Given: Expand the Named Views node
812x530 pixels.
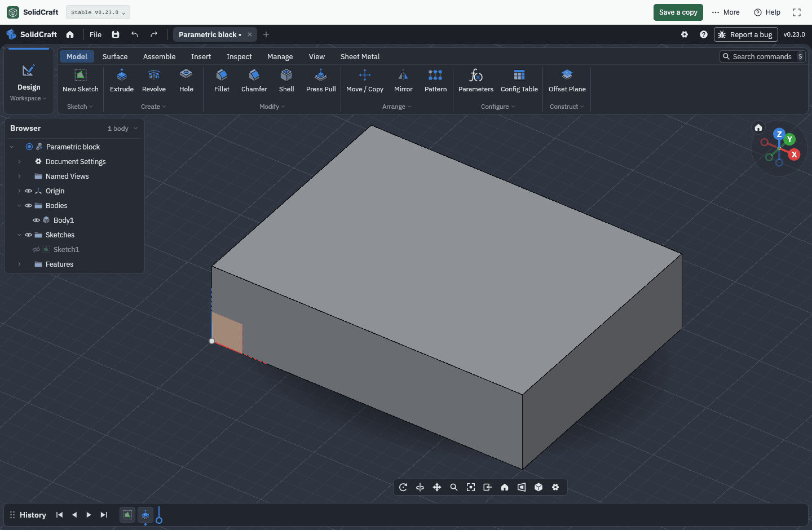Looking at the screenshot, I should (x=19, y=176).
